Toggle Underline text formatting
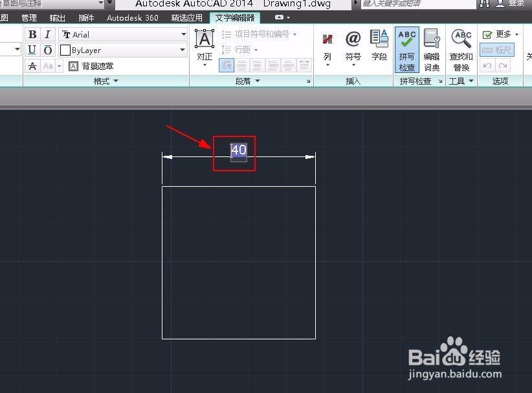The image size is (532, 393). pyautogui.click(x=32, y=50)
